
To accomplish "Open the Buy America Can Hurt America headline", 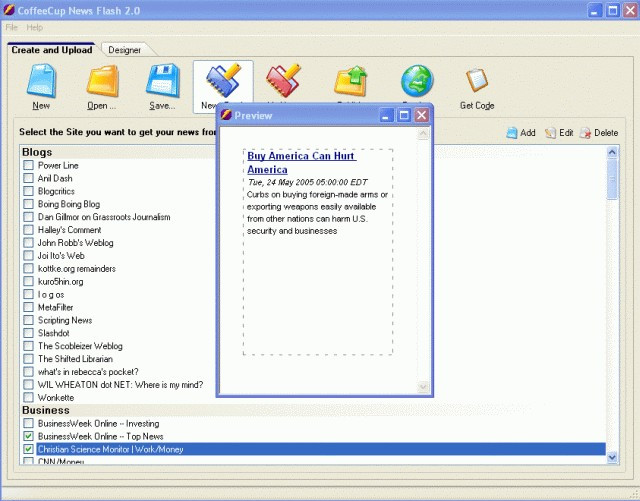I will click(302, 163).
